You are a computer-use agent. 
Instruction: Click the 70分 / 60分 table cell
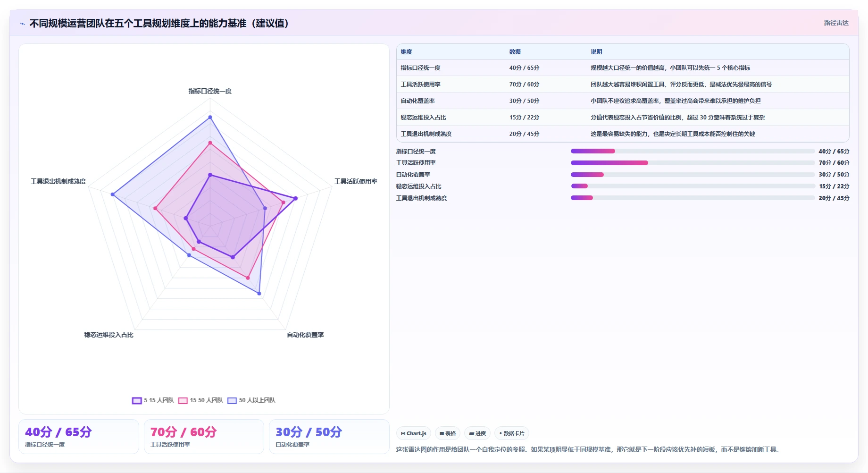(x=524, y=84)
